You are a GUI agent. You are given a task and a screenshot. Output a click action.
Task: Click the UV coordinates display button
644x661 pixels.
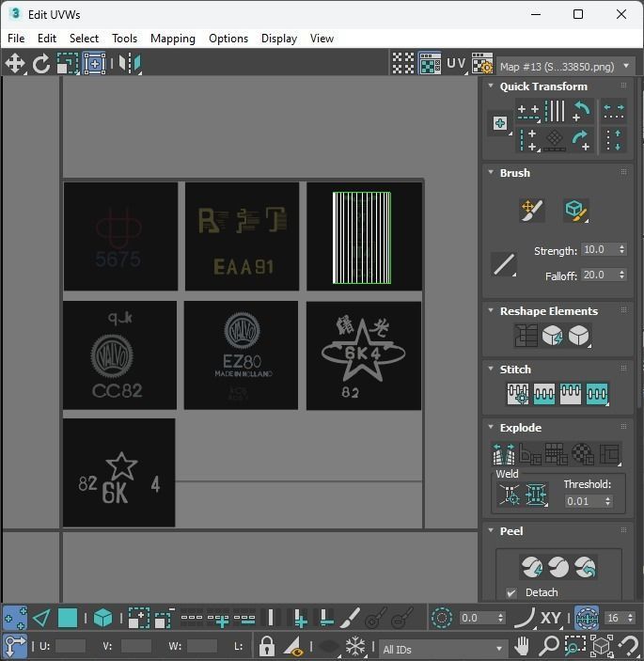[x=457, y=64]
